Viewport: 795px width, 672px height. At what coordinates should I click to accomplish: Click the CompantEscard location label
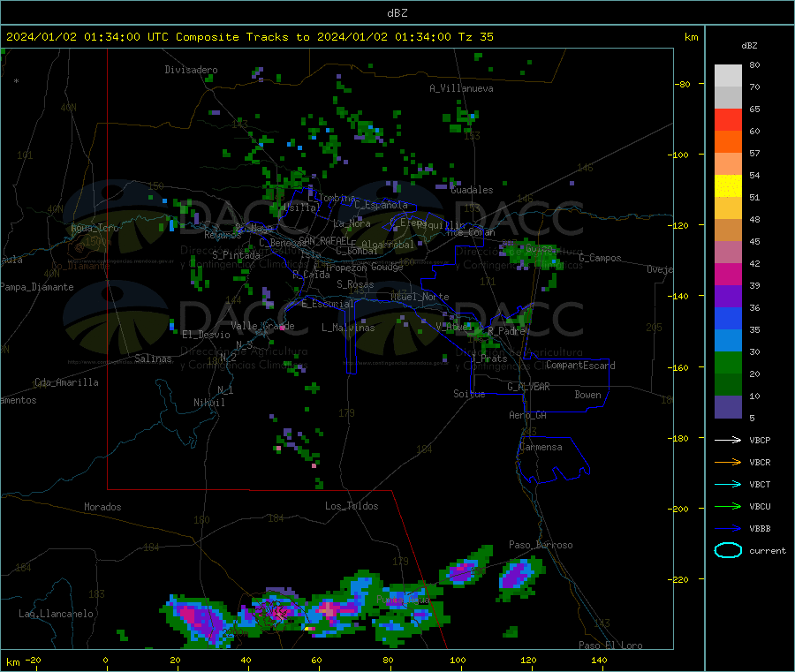[580, 365]
